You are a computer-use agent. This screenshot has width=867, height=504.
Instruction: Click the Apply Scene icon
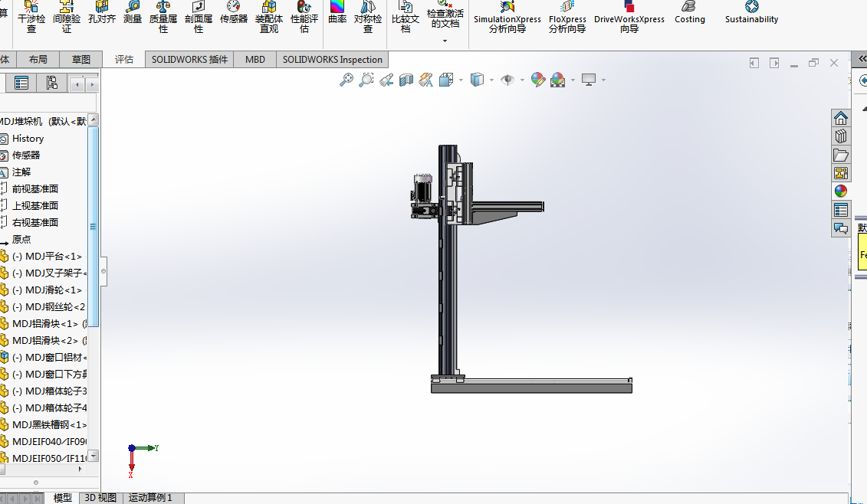tap(558, 80)
